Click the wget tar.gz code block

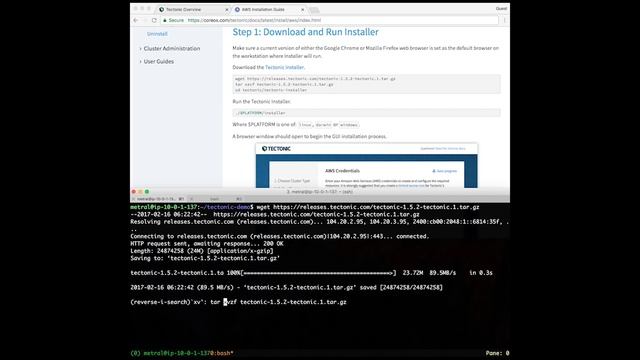367,84
